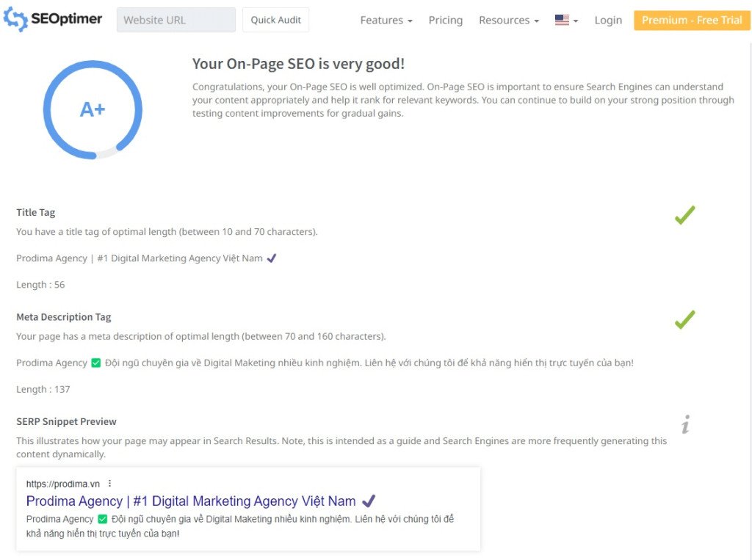Click the Congratulations summary paragraph
Viewport: 752px width, 560px height.
pyautogui.click(x=463, y=100)
